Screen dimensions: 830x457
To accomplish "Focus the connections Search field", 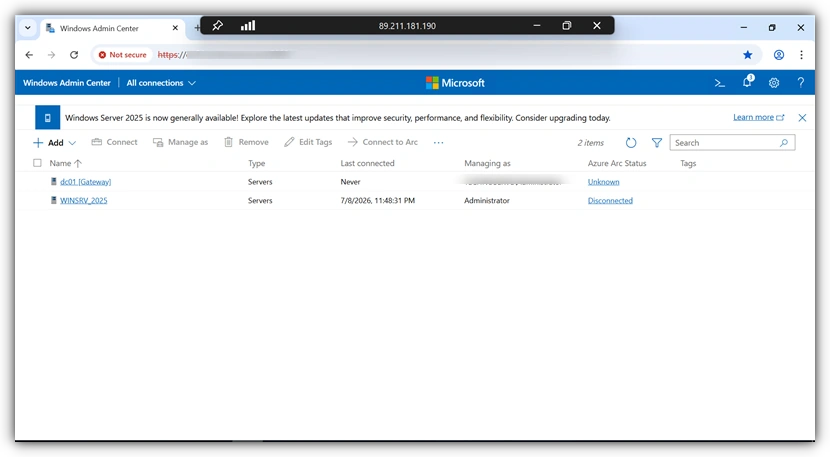I will click(x=732, y=142).
